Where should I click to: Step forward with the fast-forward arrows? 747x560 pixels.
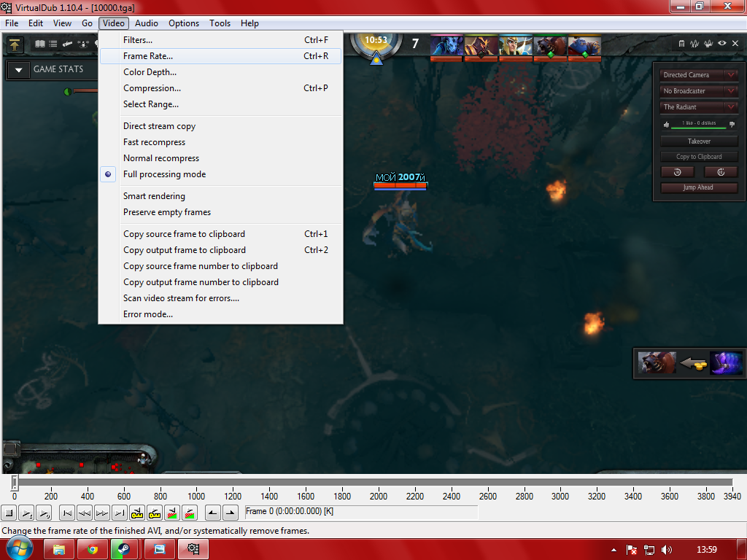102,513
